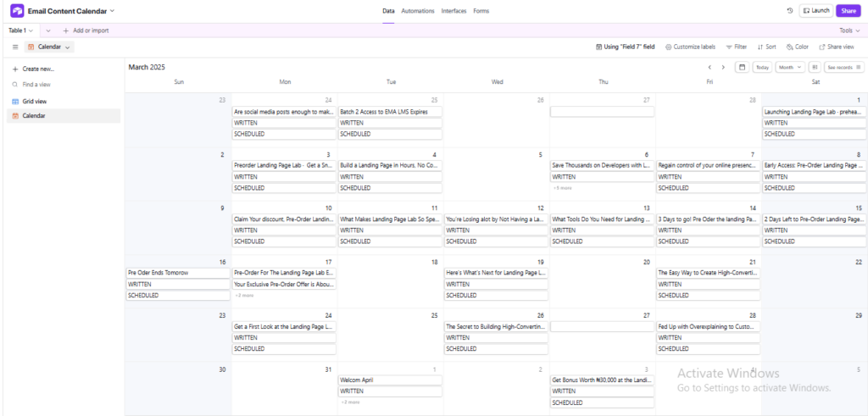The height and width of the screenshot is (416, 868).
Task: Click the Airtable base logo icon
Action: click(17, 11)
